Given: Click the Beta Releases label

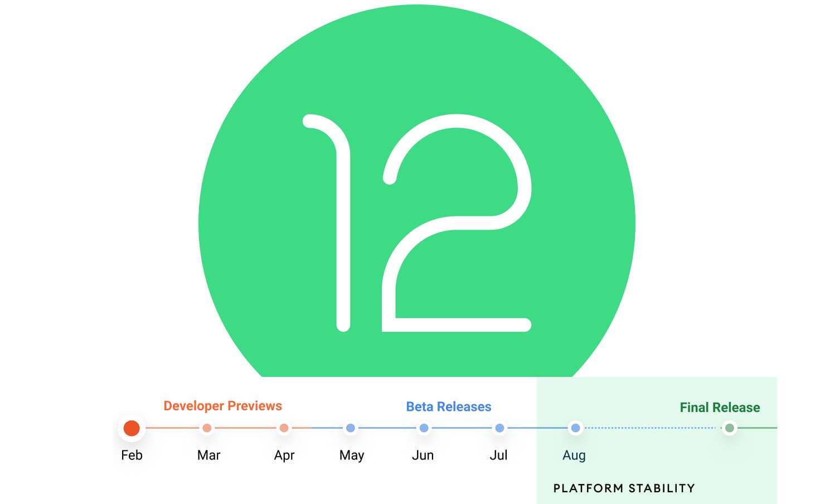Looking at the screenshot, I should point(449,407).
